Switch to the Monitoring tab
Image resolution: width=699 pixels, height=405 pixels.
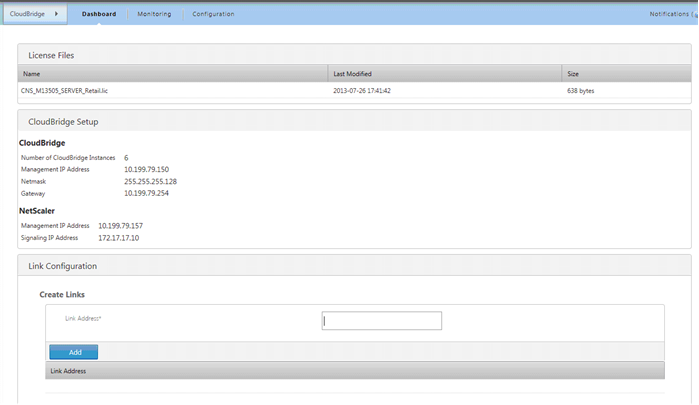pos(154,14)
